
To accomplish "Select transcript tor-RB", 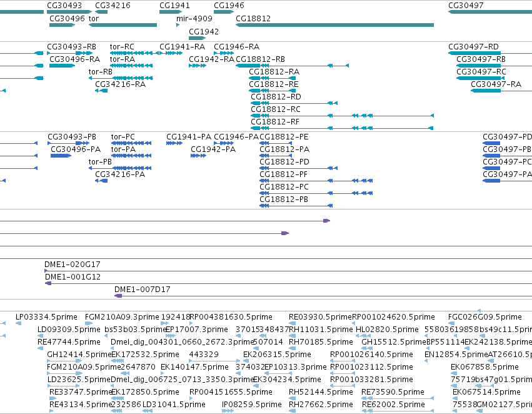I will 100,71.
